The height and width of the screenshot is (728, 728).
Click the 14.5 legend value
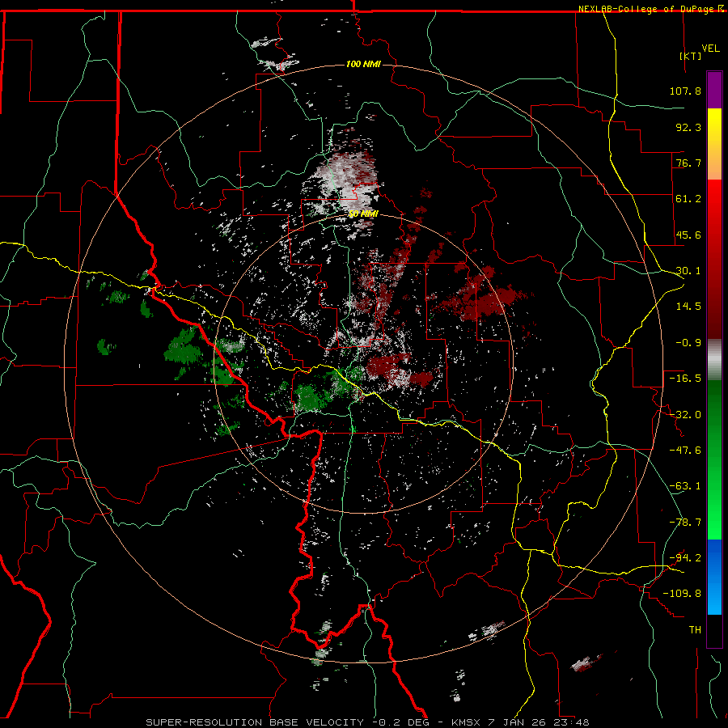coord(688,307)
